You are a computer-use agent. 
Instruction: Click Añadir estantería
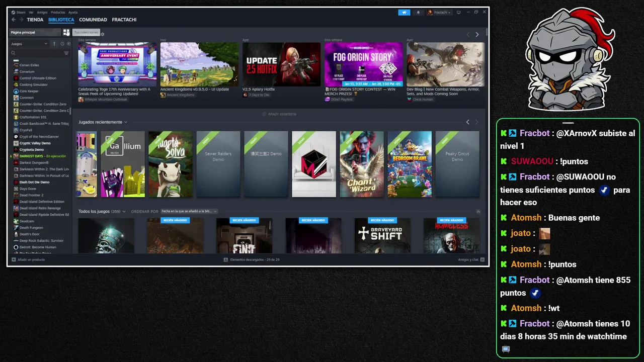pos(279,114)
